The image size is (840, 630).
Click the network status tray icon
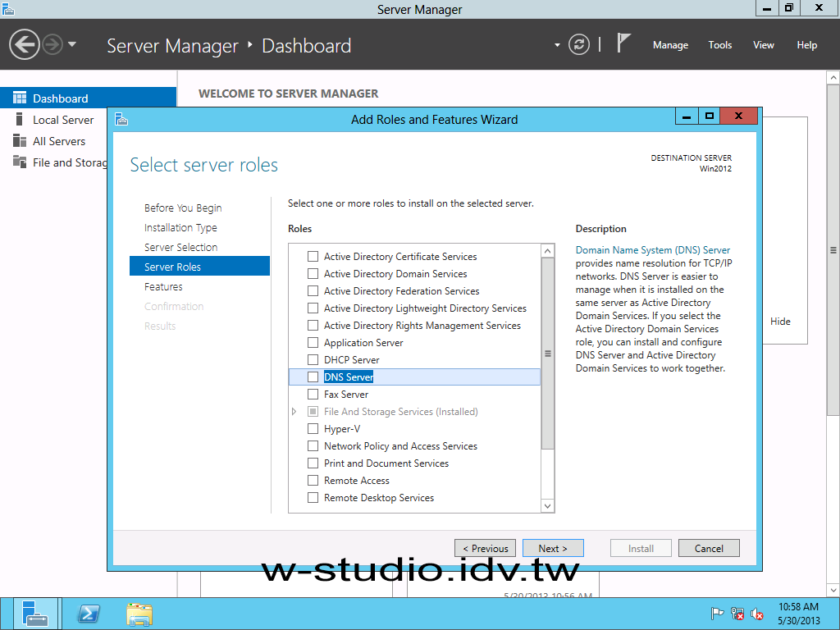pyautogui.click(x=737, y=614)
